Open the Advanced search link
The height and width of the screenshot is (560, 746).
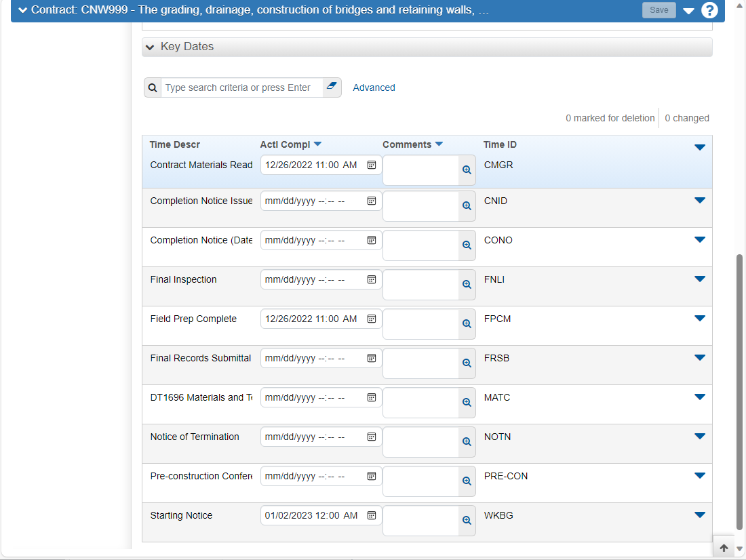[x=374, y=87]
